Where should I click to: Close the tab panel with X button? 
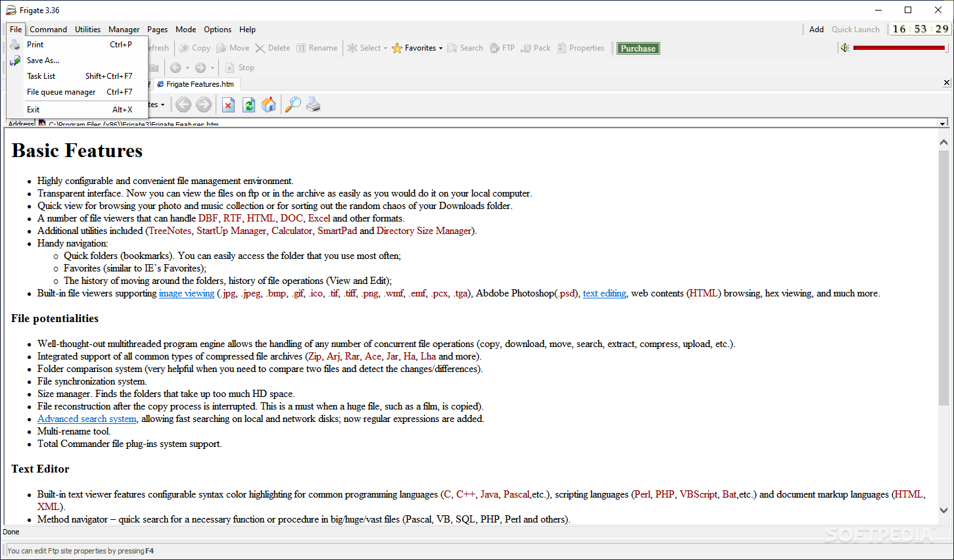947,83
